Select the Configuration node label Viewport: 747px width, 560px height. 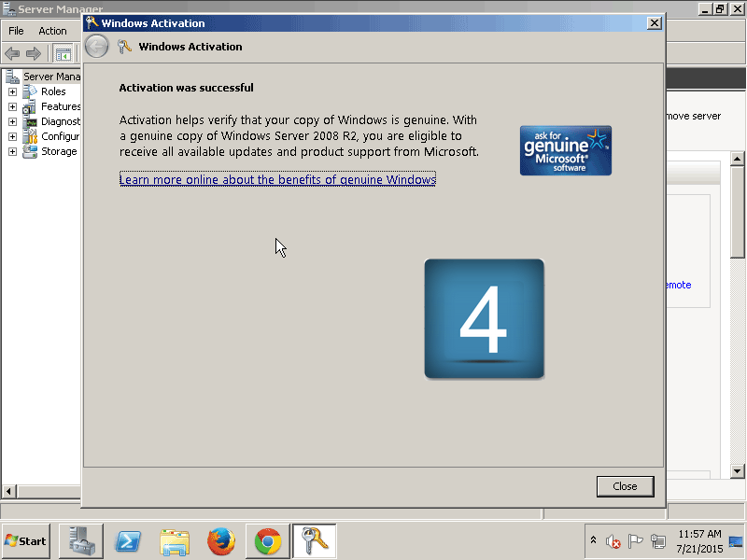(x=61, y=136)
